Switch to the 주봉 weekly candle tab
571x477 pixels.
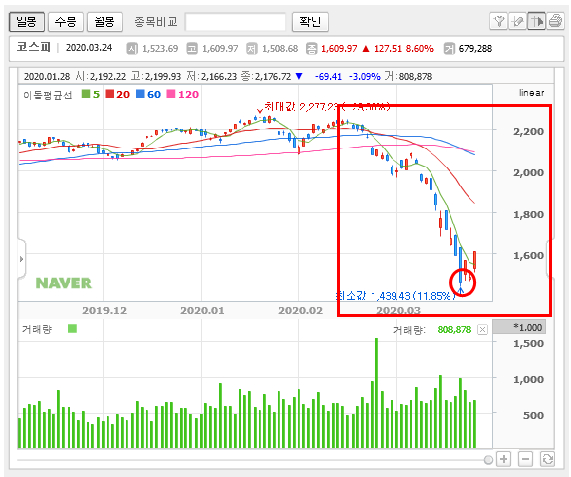click(66, 22)
